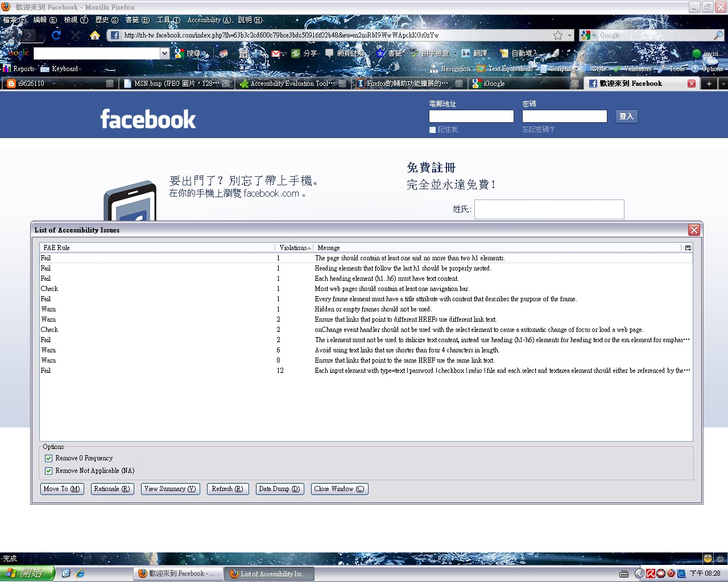Click the Move To (M) button

[62, 489]
